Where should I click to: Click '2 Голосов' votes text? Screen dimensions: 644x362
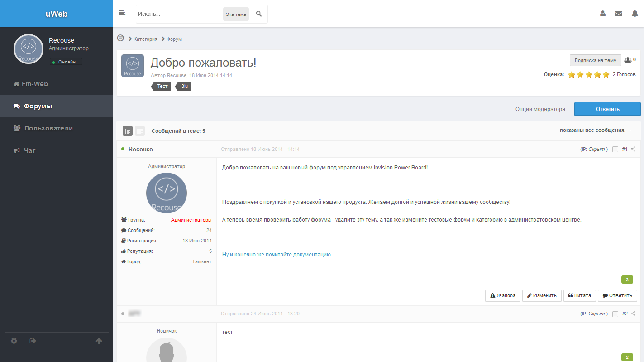(624, 74)
